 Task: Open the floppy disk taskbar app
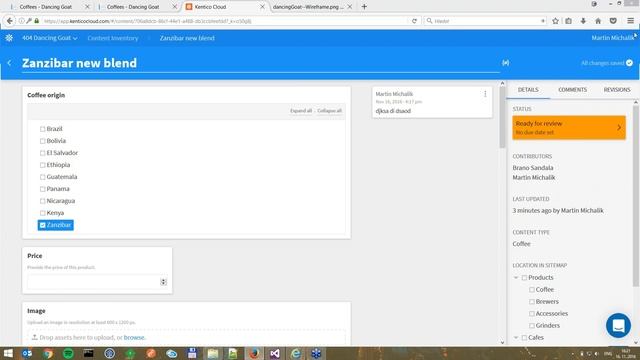[x=192, y=353]
